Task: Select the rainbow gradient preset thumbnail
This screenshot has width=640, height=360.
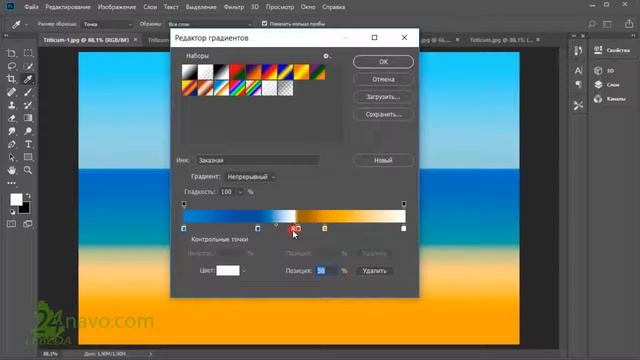Action: [237, 88]
